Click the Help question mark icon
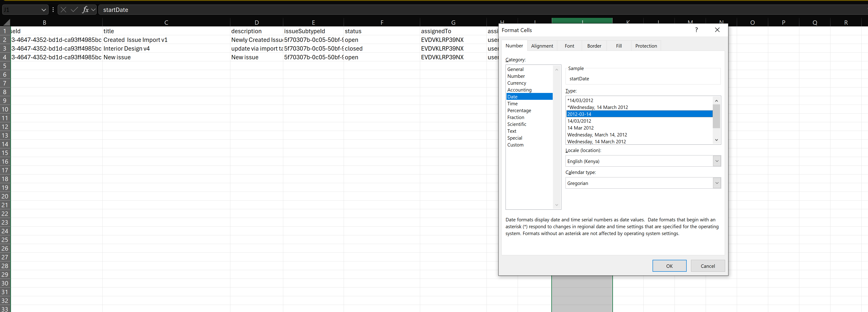 tap(696, 30)
